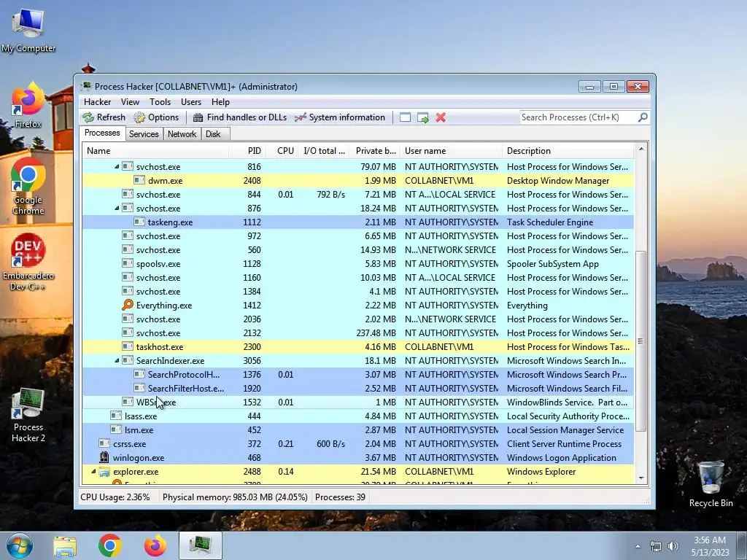The width and height of the screenshot is (747, 560).
Task: Collapse the svchost.exe PID 876 tree node
Action: coord(117,208)
